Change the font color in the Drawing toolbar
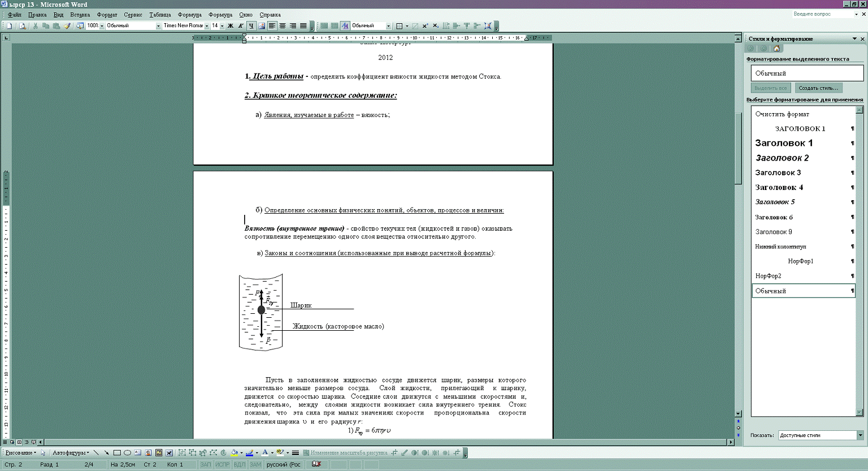Image resolution: width=868 pixels, height=471 pixels. [264, 453]
